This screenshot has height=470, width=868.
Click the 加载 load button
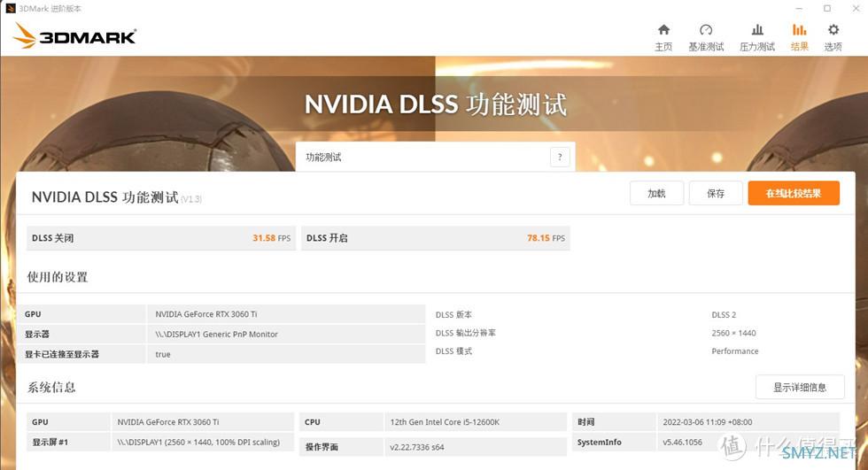point(656,194)
